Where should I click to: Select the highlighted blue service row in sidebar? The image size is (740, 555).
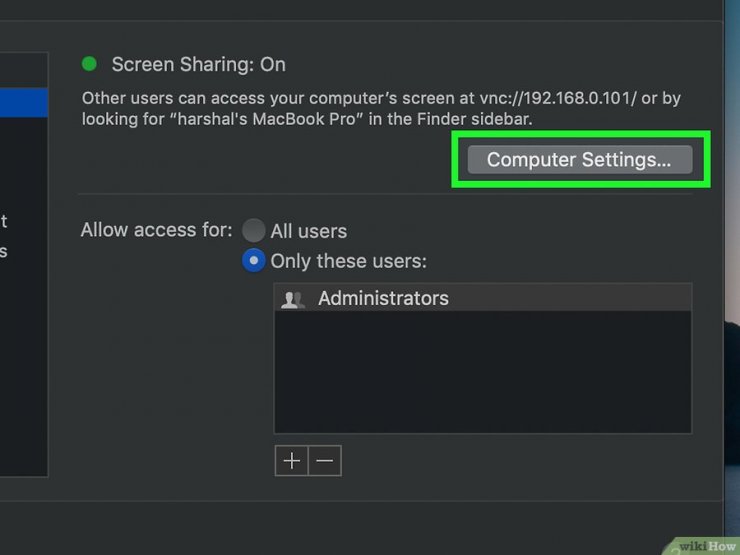coord(24,102)
